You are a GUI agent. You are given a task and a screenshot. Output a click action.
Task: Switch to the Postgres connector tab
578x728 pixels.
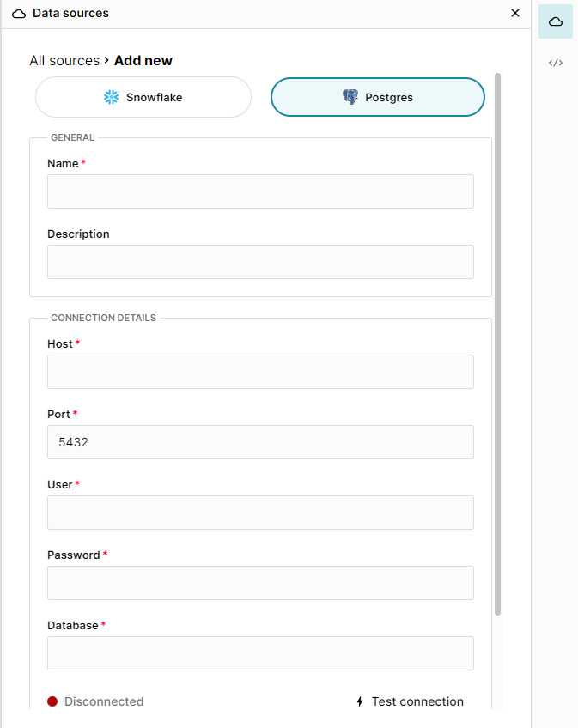377,96
